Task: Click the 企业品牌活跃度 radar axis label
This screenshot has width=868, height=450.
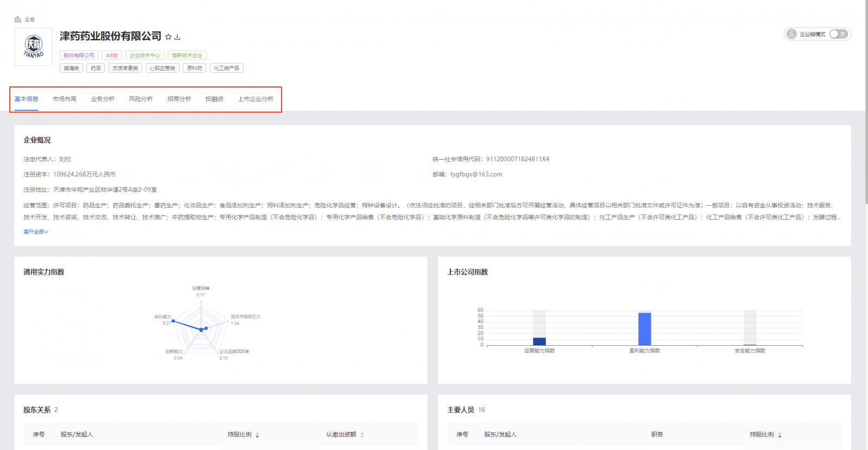Action: click(x=234, y=352)
